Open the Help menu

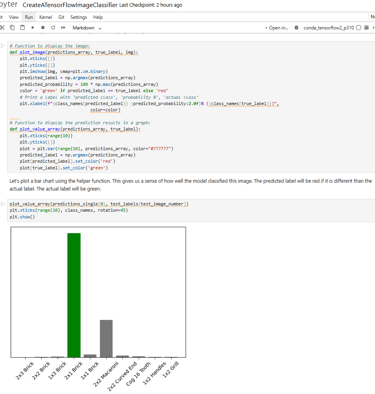[x=98, y=17]
